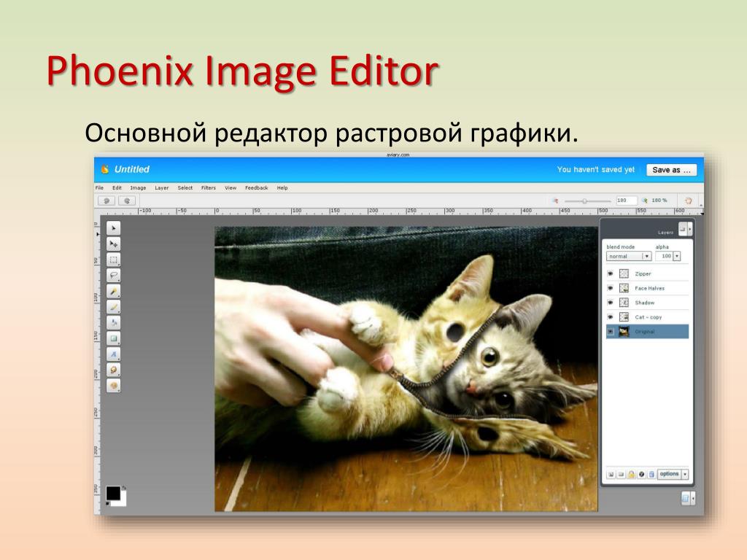Click the zoom level slider handle
Image resolution: width=747 pixels, height=560 pixels.
584,201
